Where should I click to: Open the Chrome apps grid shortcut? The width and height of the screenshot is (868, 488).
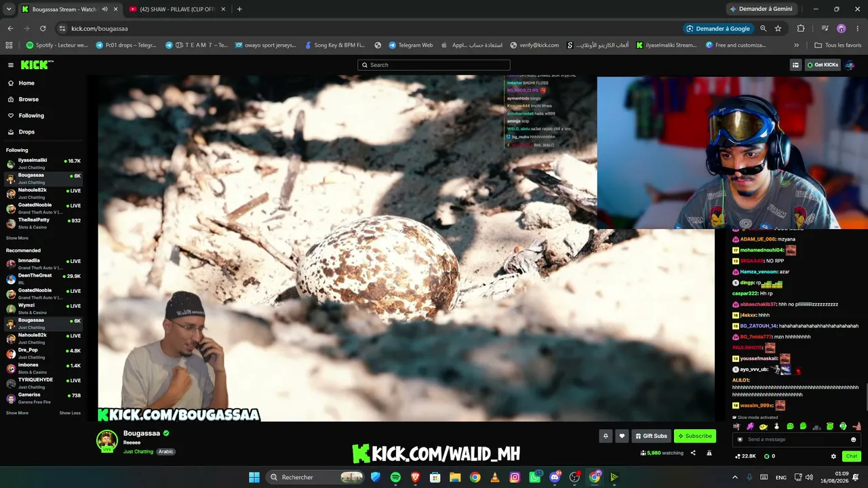pos(9,45)
